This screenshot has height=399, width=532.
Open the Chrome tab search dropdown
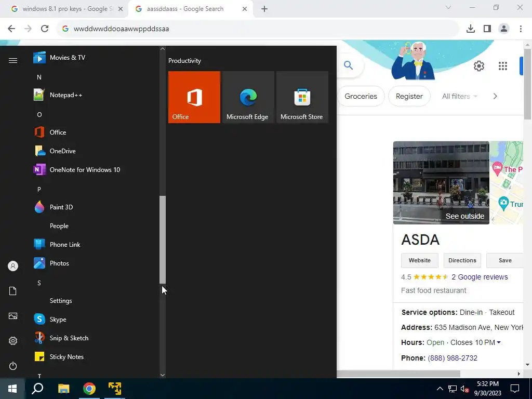pyautogui.click(x=448, y=7)
